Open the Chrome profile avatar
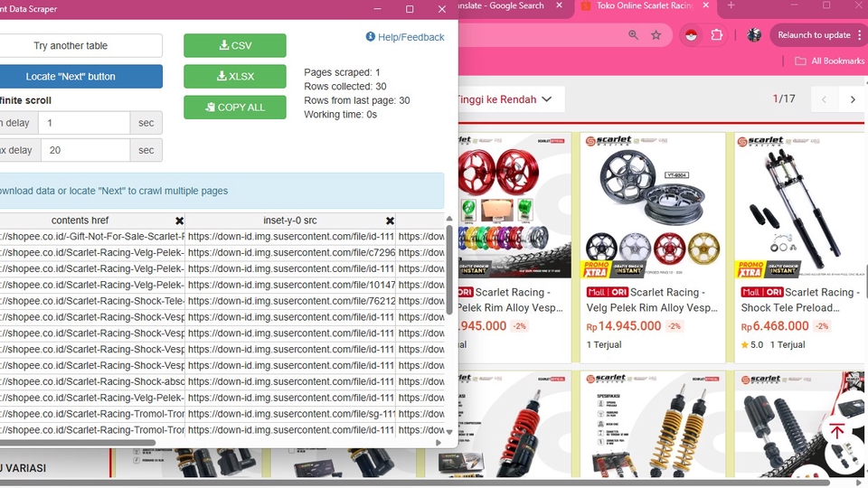 click(x=754, y=35)
